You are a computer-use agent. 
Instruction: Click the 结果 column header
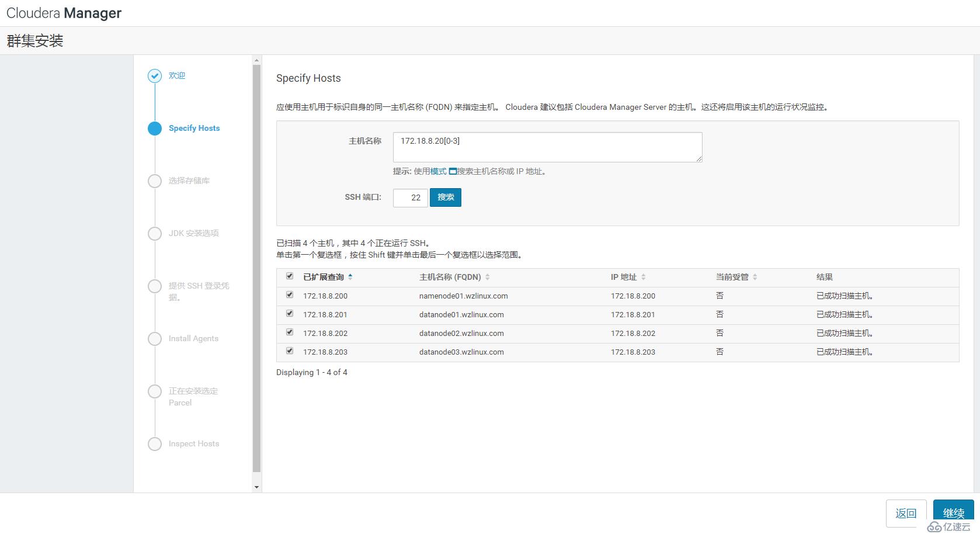click(x=825, y=277)
